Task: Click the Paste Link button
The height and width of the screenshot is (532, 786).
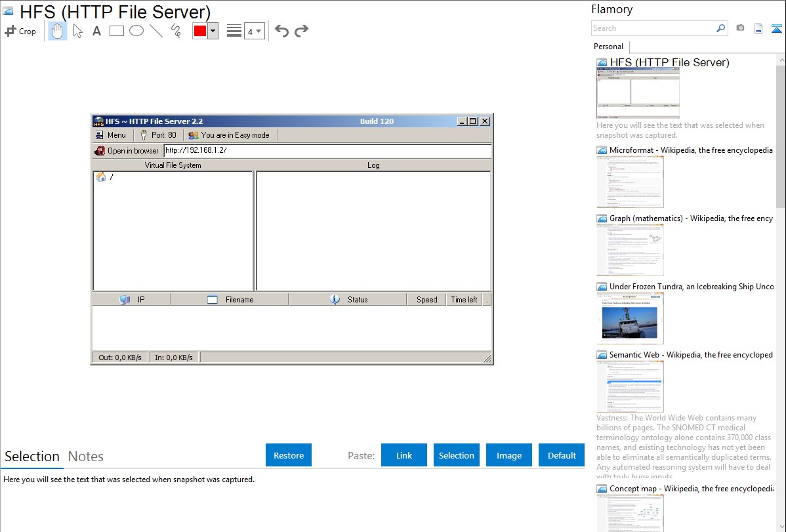Action: pyautogui.click(x=404, y=455)
